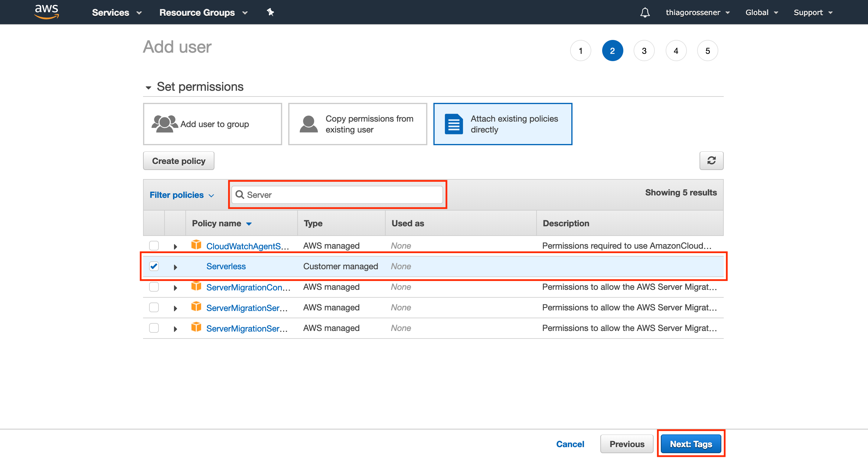Click the pin shortcuts icon in navbar
Screen dimensions: 868x458
pyautogui.click(x=270, y=12)
